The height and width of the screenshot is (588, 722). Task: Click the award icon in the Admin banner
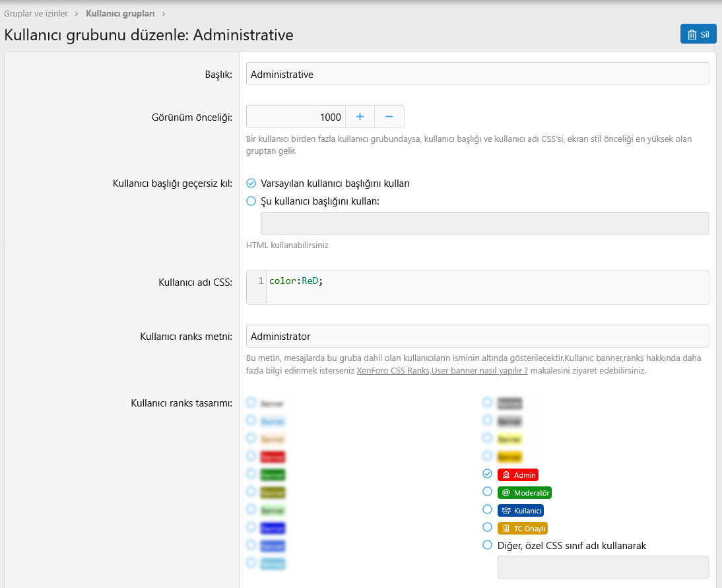506,475
